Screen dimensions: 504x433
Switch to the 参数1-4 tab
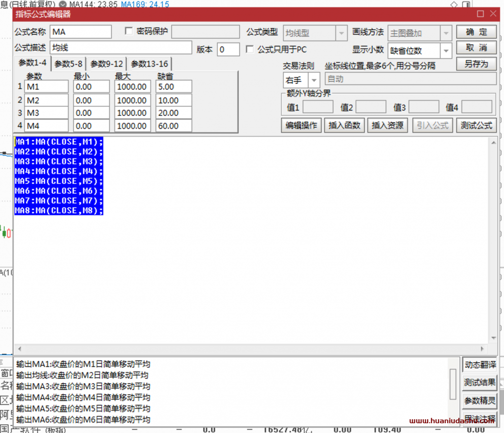point(32,63)
